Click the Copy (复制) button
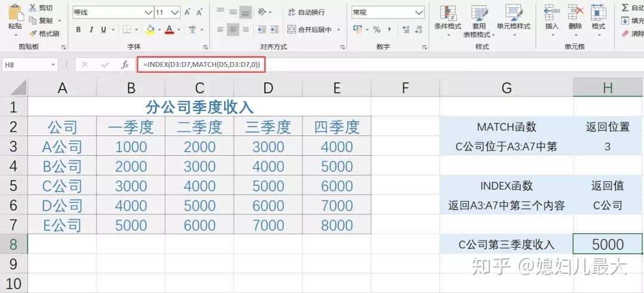644x293 pixels. pyautogui.click(x=41, y=20)
